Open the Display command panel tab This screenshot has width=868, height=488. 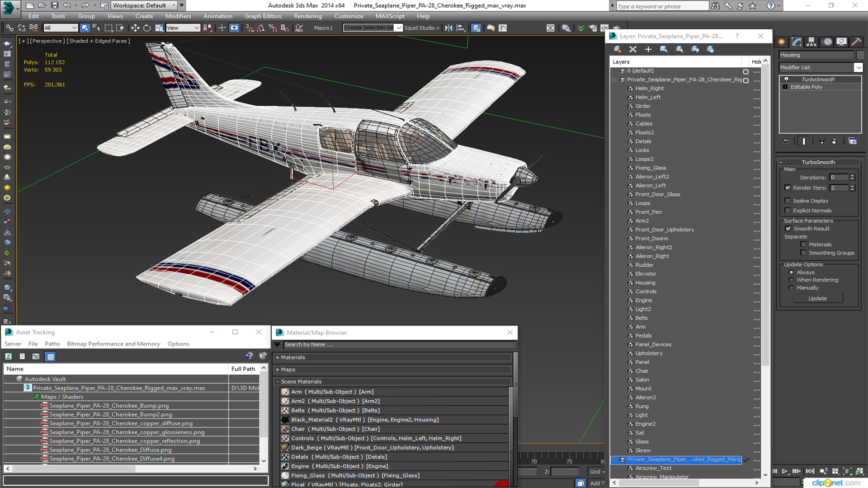coord(841,42)
